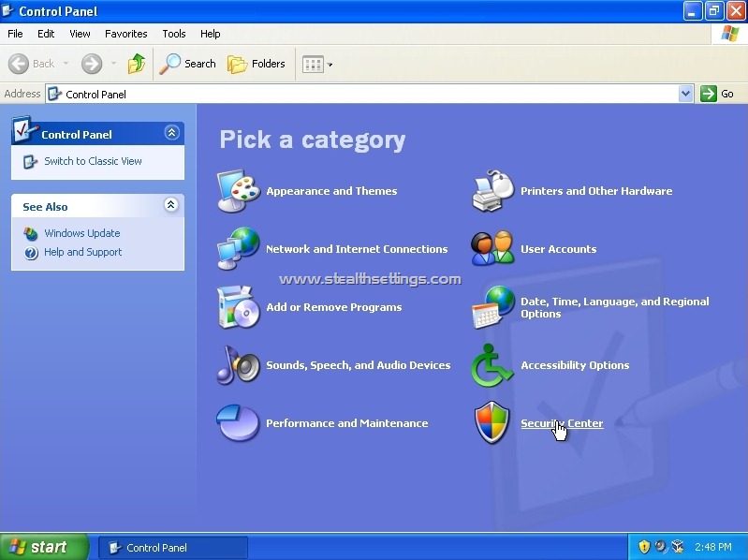Click the Up folder toolbar icon

137,64
